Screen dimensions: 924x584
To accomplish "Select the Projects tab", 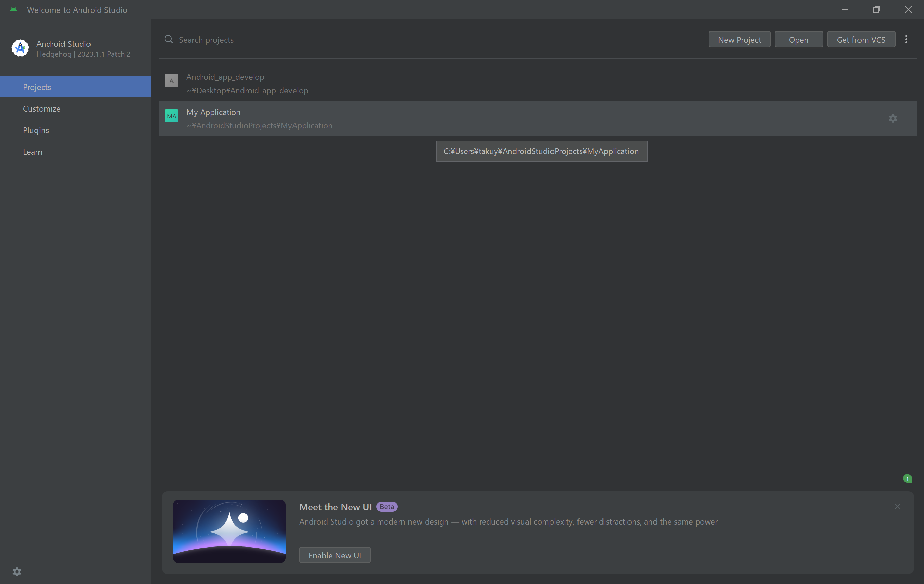I will pyautogui.click(x=76, y=87).
